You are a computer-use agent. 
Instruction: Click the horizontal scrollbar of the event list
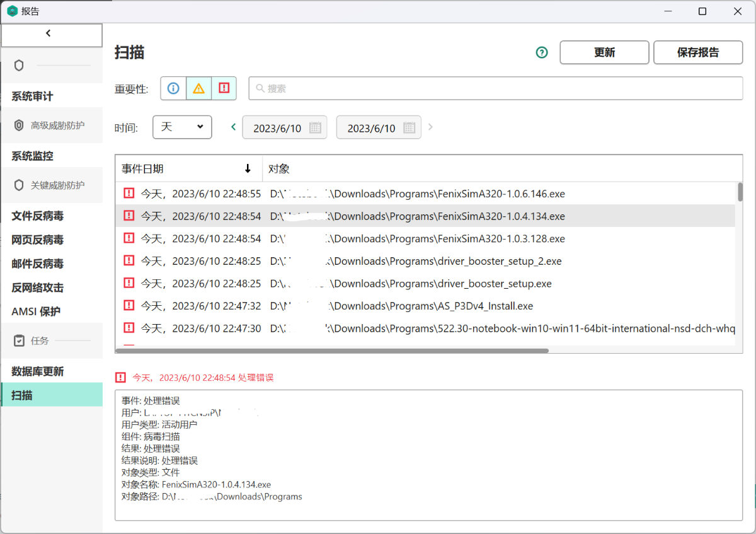[x=333, y=351]
